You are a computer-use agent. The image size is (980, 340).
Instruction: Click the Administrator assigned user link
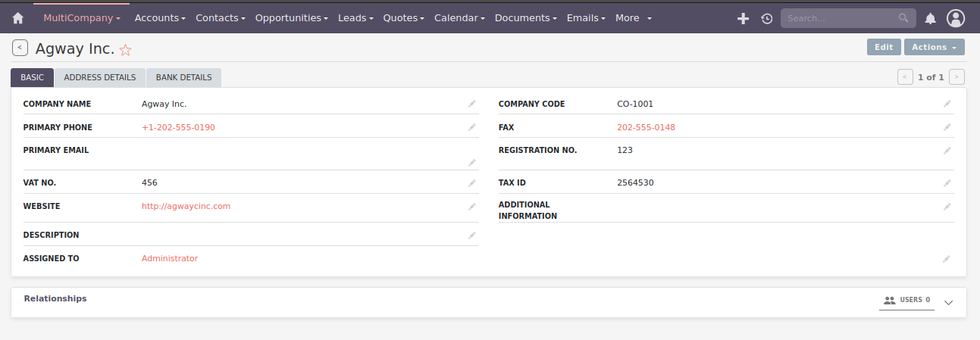click(x=170, y=258)
